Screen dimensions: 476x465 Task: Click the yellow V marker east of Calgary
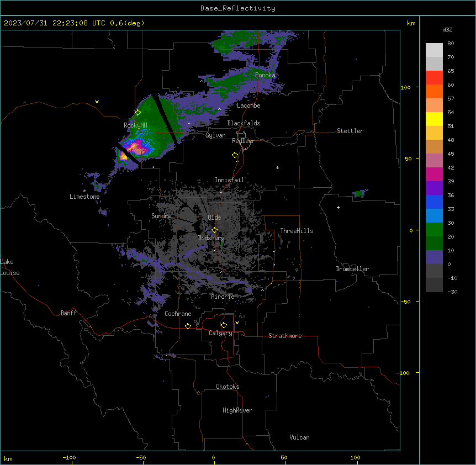click(x=237, y=323)
